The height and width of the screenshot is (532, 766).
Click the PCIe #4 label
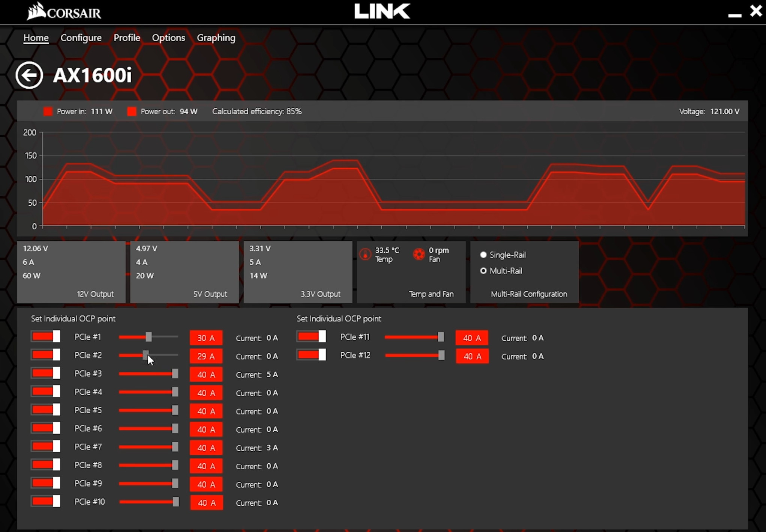click(88, 392)
